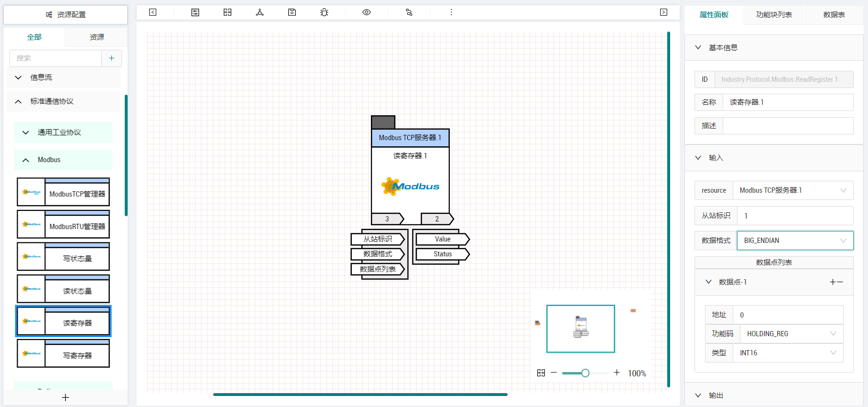868x407 pixels.
Task: Click the canvas horizontal scrollbar
Action: [x=360, y=395]
